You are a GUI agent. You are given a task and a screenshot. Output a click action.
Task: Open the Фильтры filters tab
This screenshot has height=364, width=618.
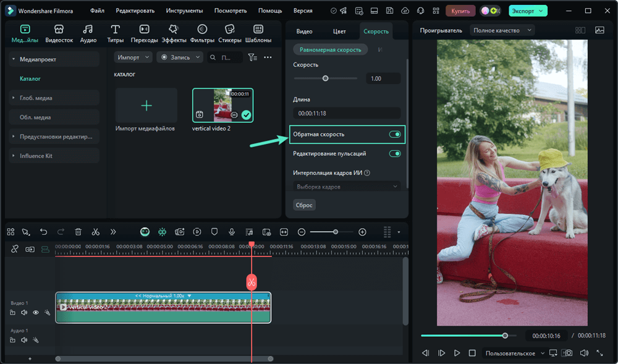[202, 33]
